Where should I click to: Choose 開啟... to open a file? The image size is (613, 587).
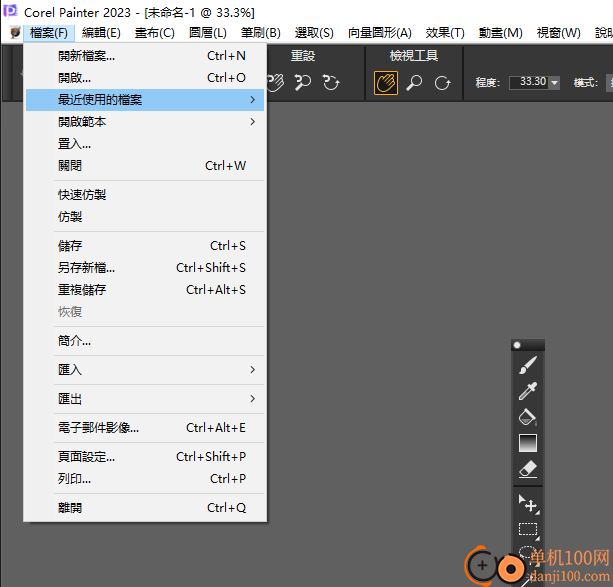(x=145, y=78)
